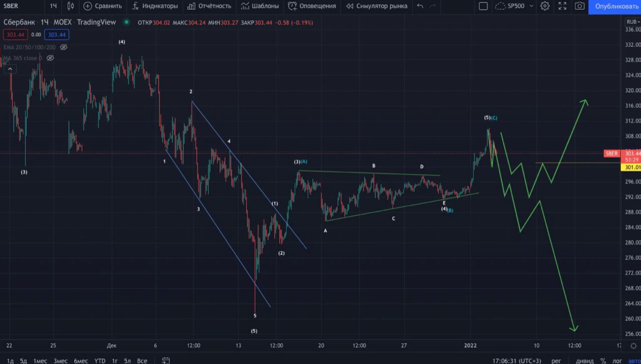Create an alert with the Оповещения button
The height and width of the screenshot is (364, 641).
[x=312, y=6]
